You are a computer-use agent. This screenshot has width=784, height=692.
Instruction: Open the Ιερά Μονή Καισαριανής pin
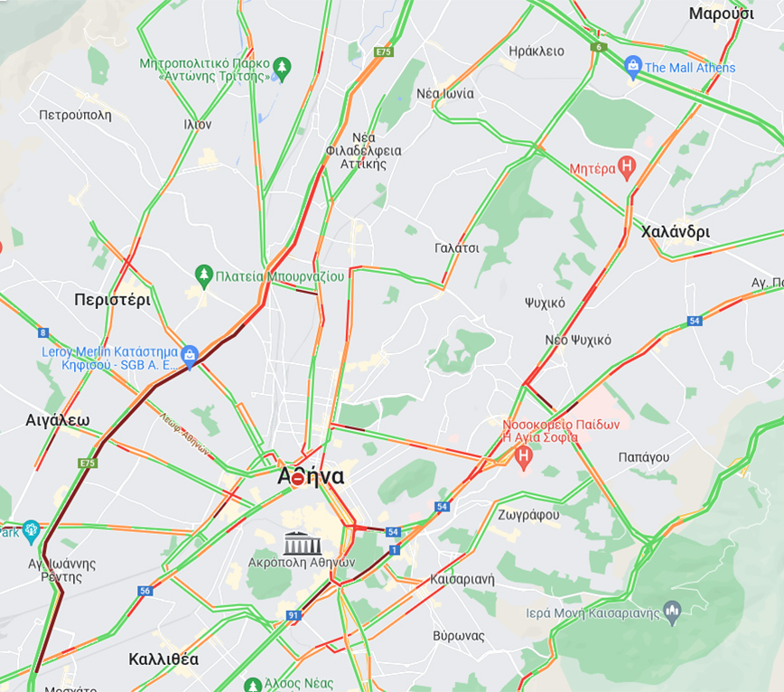point(673,613)
